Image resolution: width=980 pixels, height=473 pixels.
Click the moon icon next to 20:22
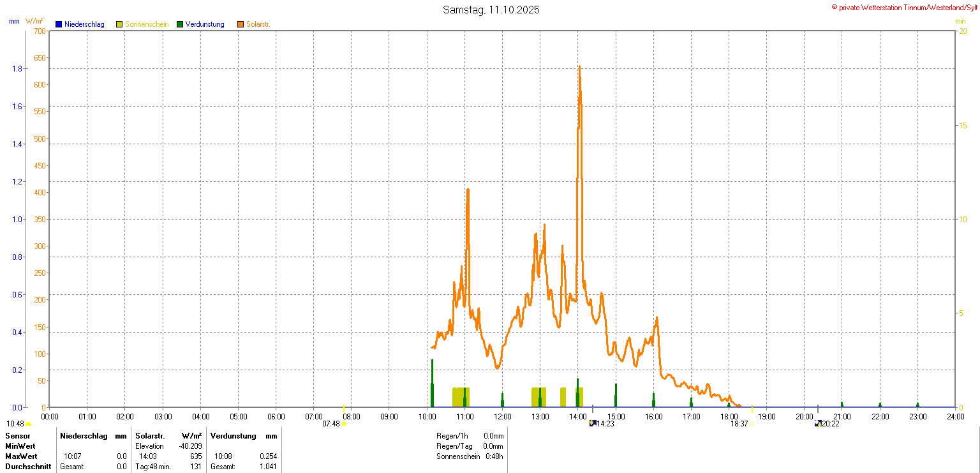pyautogui.click(x=818, y=423)
